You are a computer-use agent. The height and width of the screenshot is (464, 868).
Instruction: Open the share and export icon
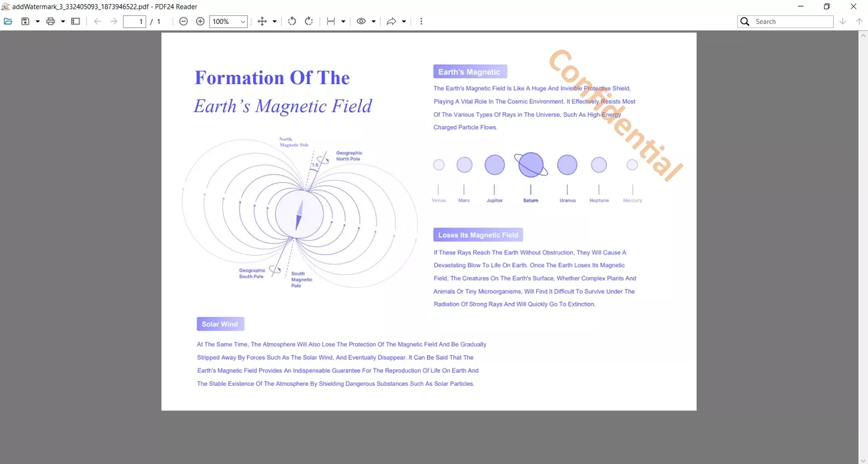click(x=392, y=21)
